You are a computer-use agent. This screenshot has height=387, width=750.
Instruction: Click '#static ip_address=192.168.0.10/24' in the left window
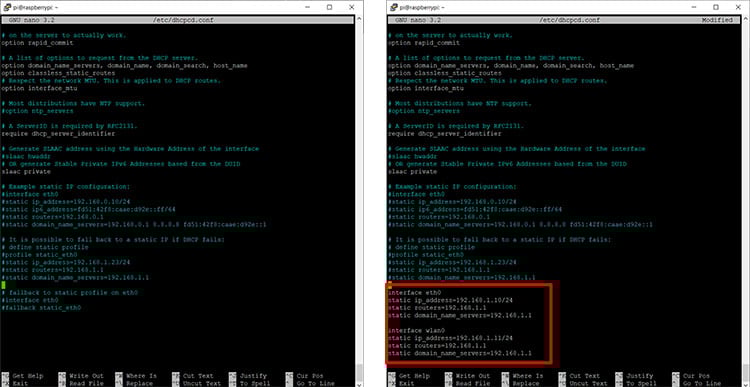(66, 202)
